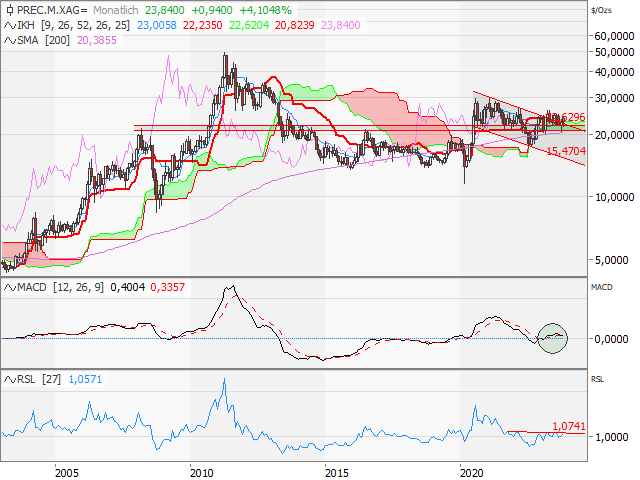Select the MACD [12, 26, 9] indicator label
The image size is (640, 480).
[60, 287]
